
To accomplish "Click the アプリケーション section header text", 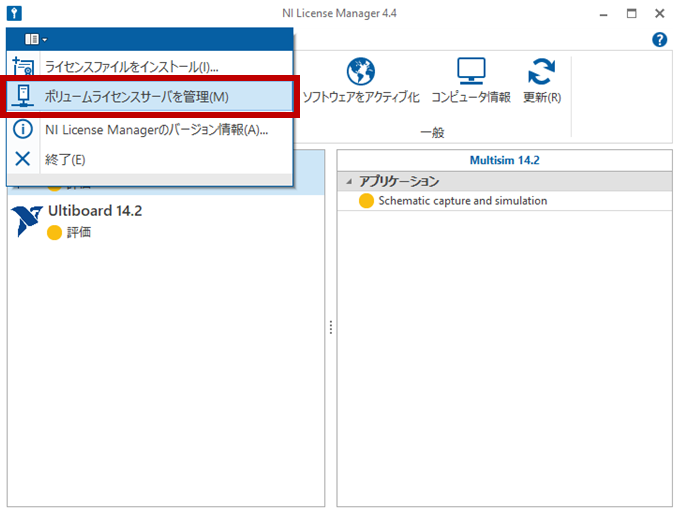I will (399, 181).
